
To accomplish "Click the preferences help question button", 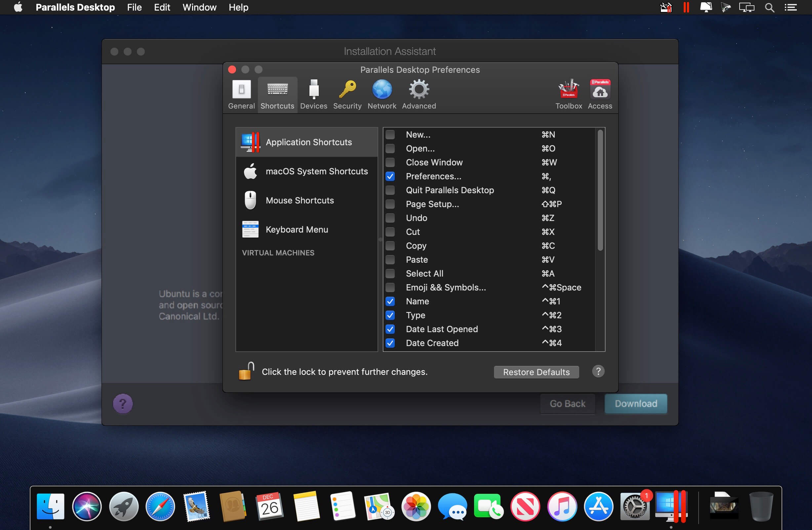I will [598, 371].
